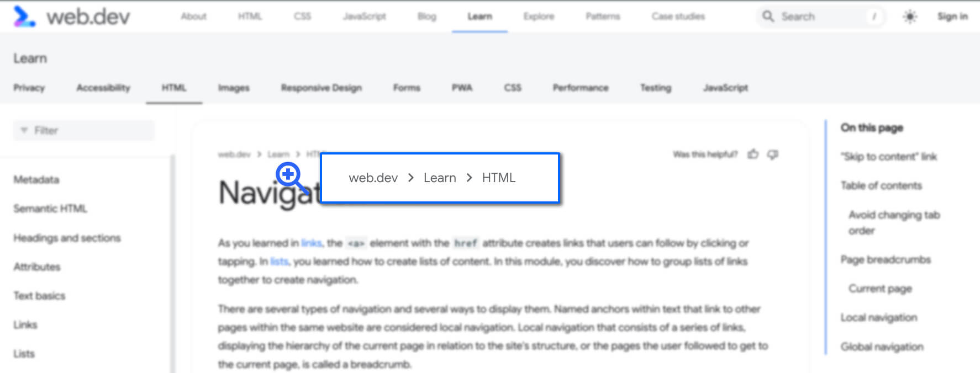Image resolution: width=980 pixels, height=373 pixels.
Task: Switch to the Accessibility tab
Action: tap(103, 88)
